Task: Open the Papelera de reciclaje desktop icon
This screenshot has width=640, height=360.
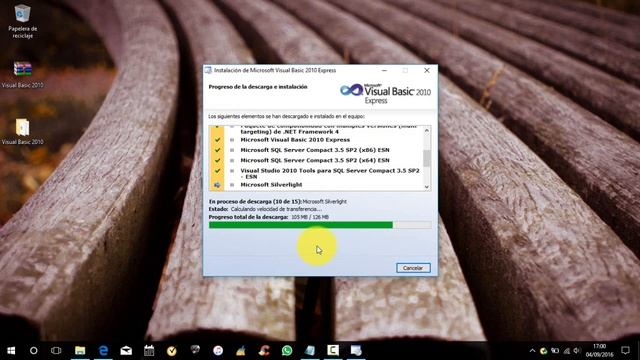Action: click(x=22, y=22)
